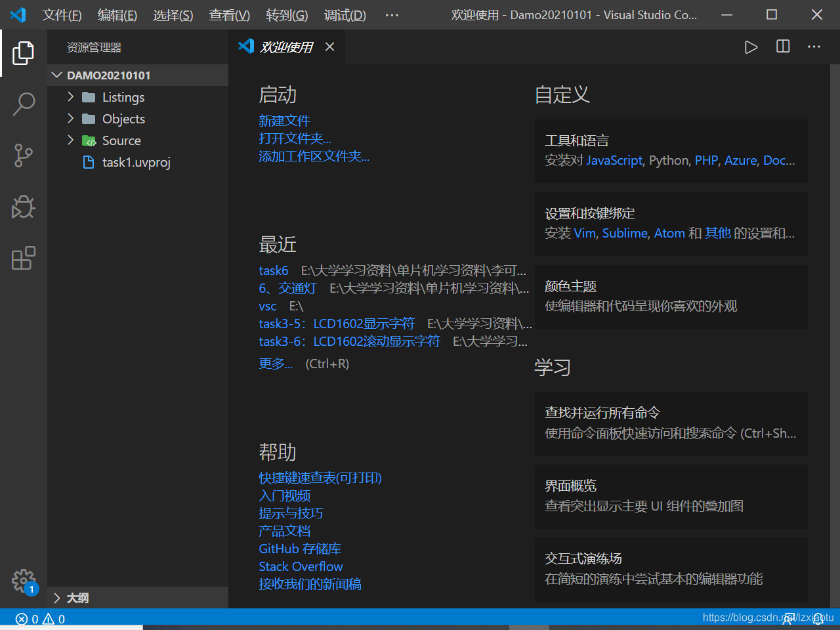This screenshot has width=840, height=630.
Task: Install JavaScript support link
Action: tap(614, 161)
